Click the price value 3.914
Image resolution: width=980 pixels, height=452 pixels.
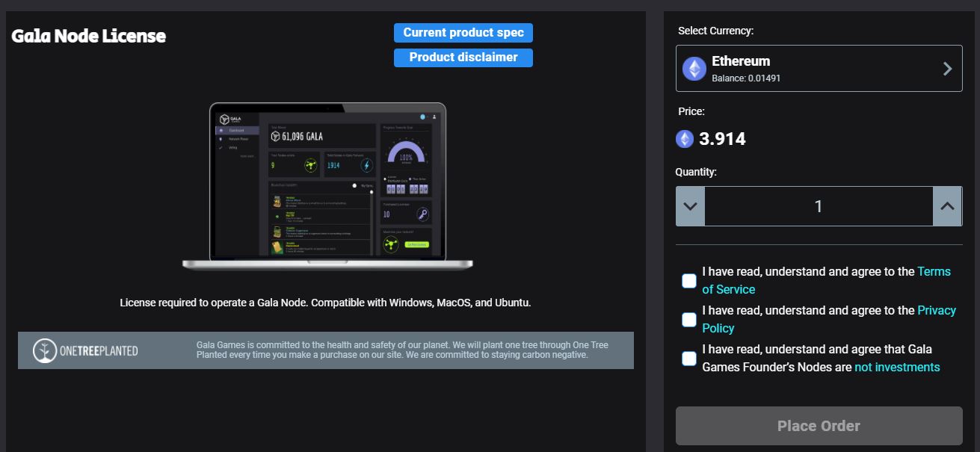coord(722,139)
